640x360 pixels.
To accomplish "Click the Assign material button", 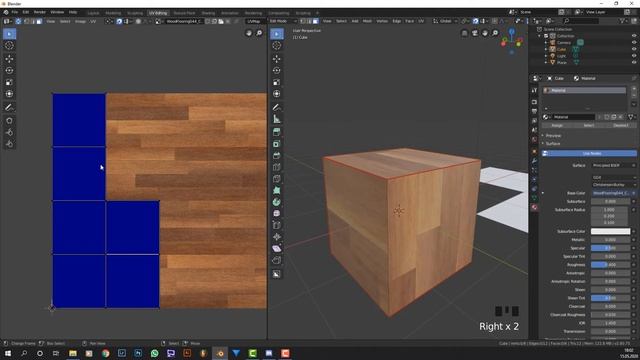I will click(557, 125).
